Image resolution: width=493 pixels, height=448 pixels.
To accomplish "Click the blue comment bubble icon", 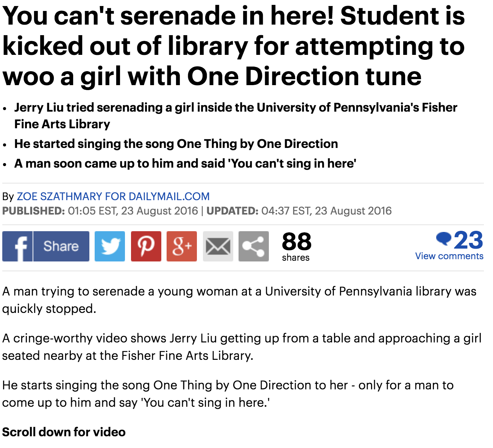I will click(x=443, y=238).
